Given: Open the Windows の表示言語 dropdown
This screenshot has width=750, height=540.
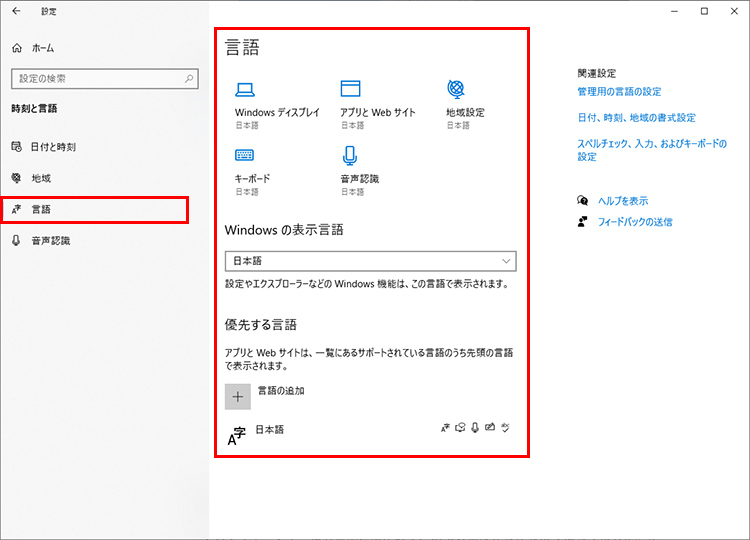Looking at the screenshot, I should [370, 261].
